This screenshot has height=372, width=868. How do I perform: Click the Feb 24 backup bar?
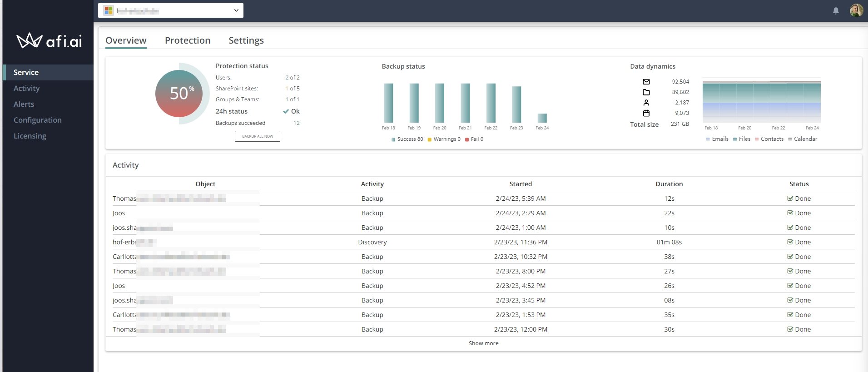click(x=542, y=118)
